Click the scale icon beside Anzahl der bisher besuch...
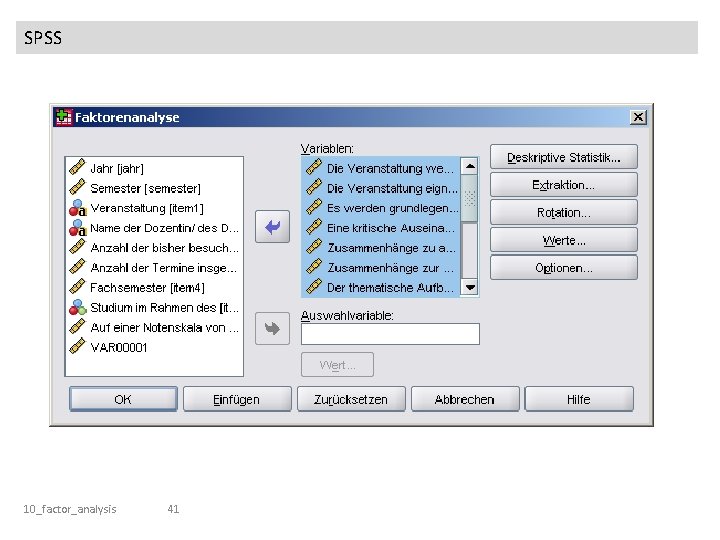 coord(77,247)
